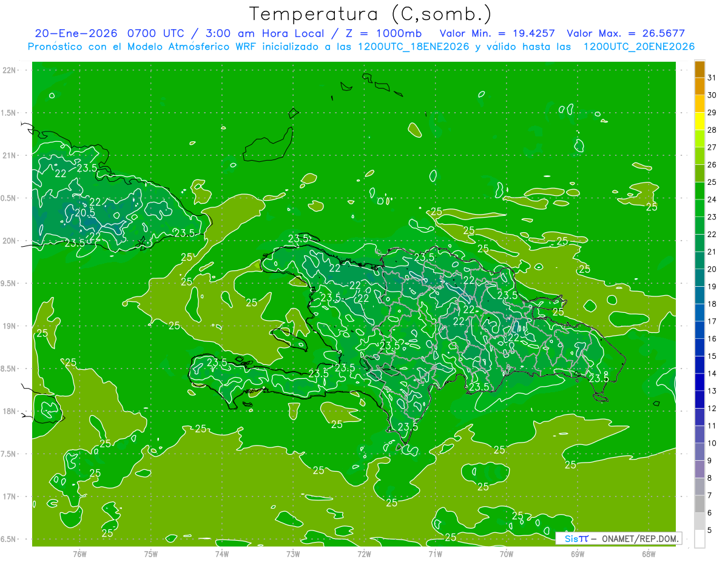
Task: Click legend value "8"
Action: pos(710,478)
